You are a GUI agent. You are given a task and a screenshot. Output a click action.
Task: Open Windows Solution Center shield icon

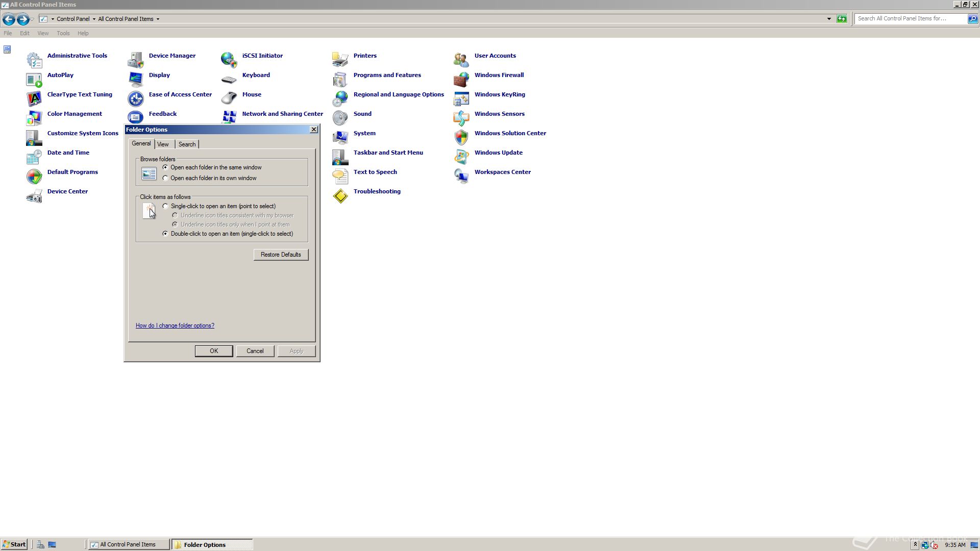(x=461, y=138)
